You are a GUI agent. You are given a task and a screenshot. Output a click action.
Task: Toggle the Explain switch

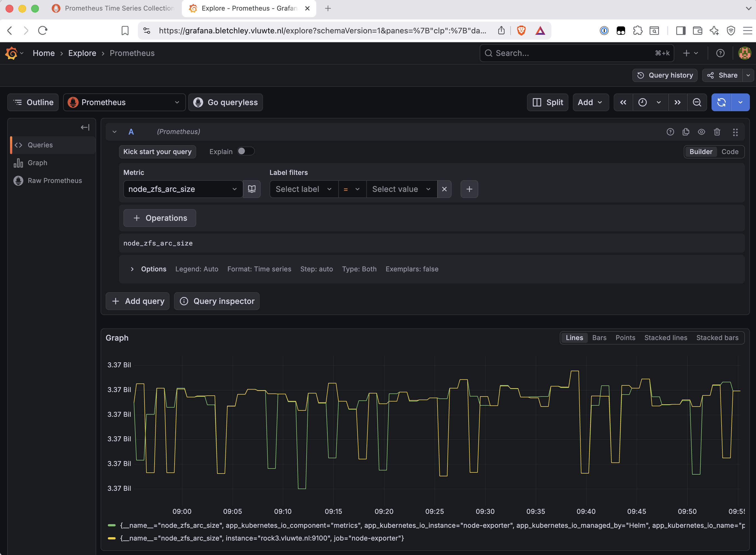[x=245, y=151]
